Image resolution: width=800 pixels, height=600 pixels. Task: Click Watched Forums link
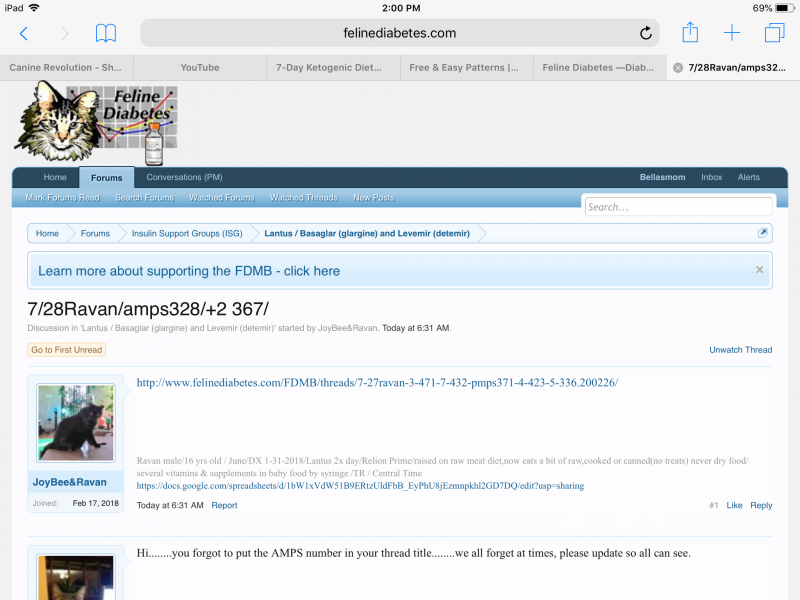click(222, 197)
